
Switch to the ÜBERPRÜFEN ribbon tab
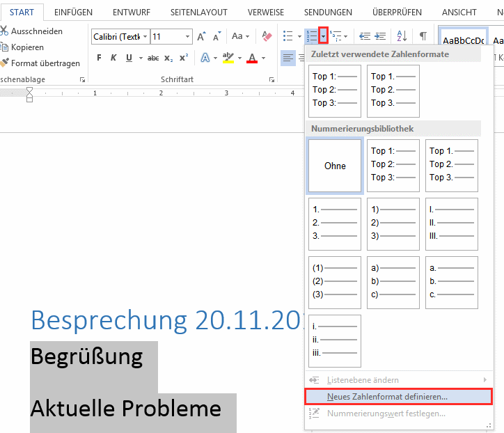pyautogui.click(x=397, y=13)
